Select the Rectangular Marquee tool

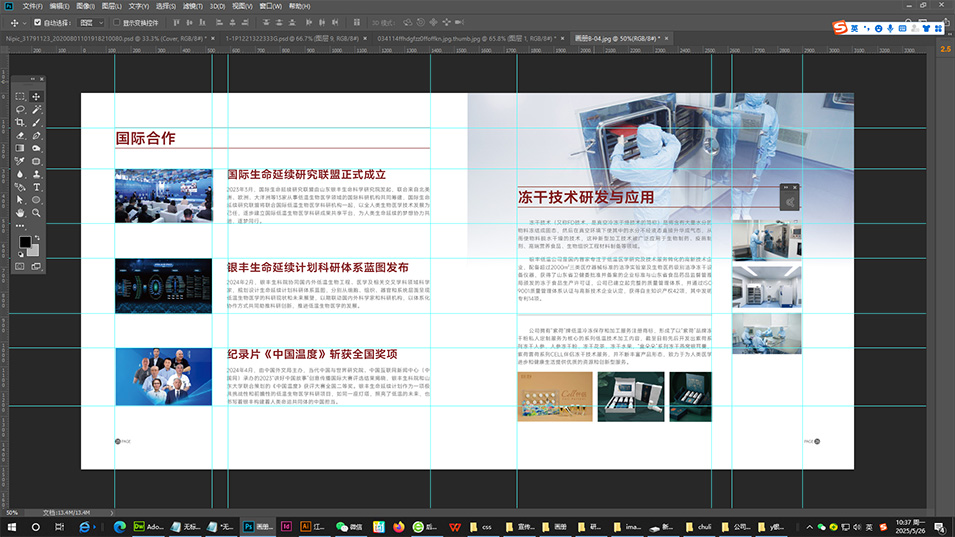point(20,96)
